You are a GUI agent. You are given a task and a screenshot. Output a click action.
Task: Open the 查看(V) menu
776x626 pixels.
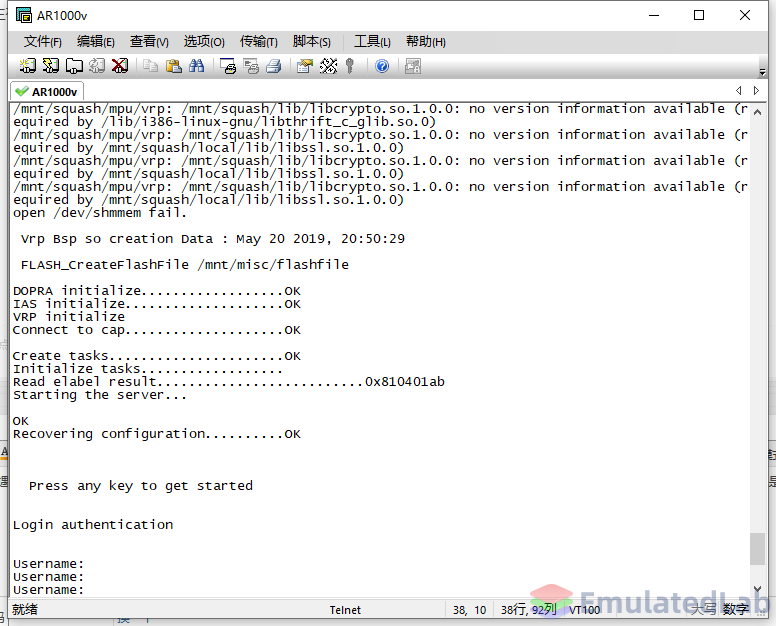(x=149, y=42)
